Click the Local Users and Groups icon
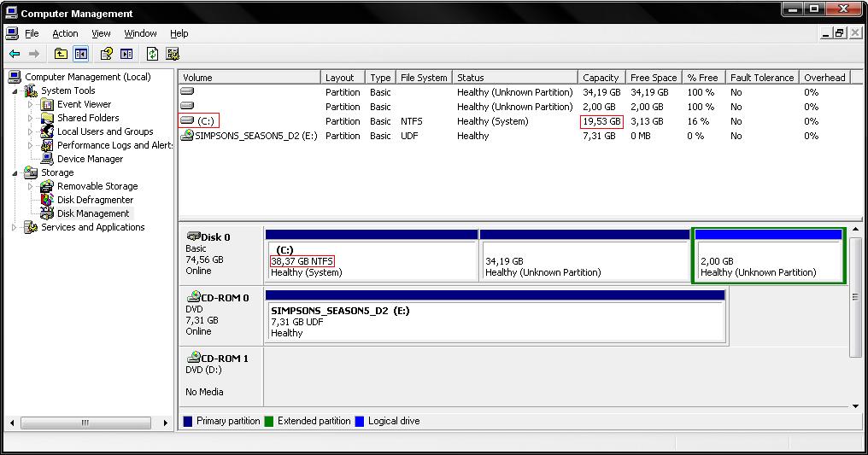 click(48, 131)
